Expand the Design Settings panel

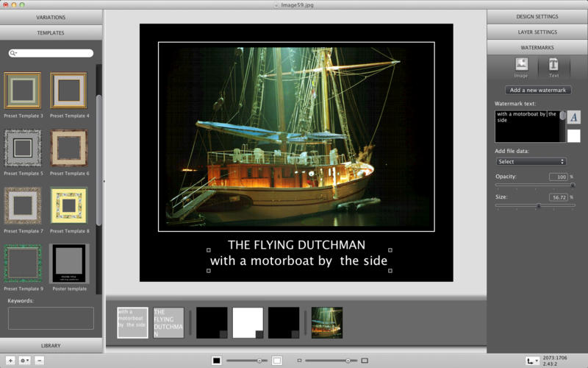click(x=537, y=17)
